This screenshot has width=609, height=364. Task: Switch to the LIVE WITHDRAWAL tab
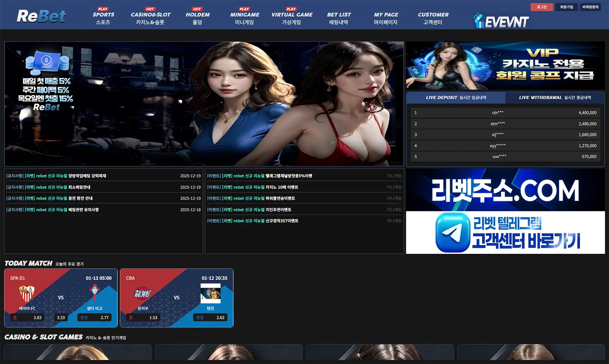[x=555, y=97]
